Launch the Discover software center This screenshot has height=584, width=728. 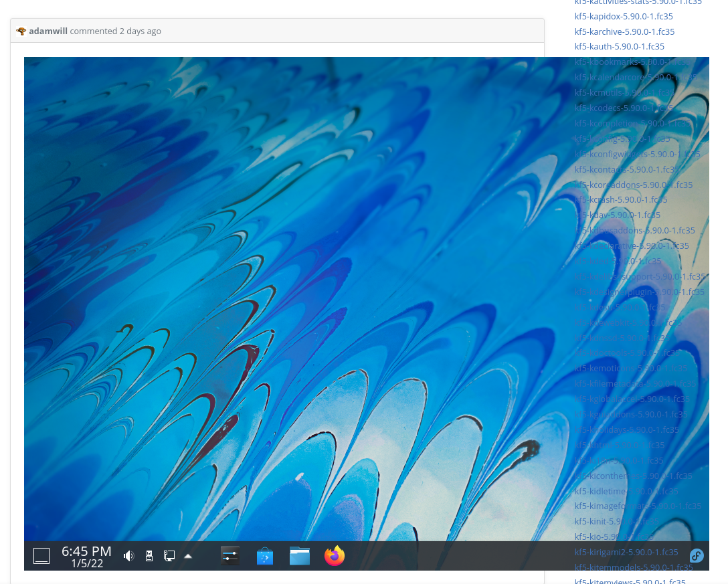coord(264,555)
